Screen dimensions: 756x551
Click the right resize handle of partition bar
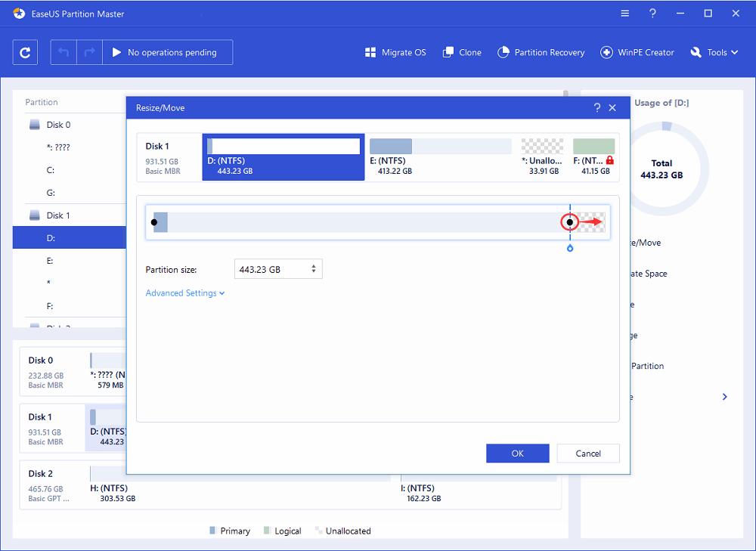(x=570, y=222)
